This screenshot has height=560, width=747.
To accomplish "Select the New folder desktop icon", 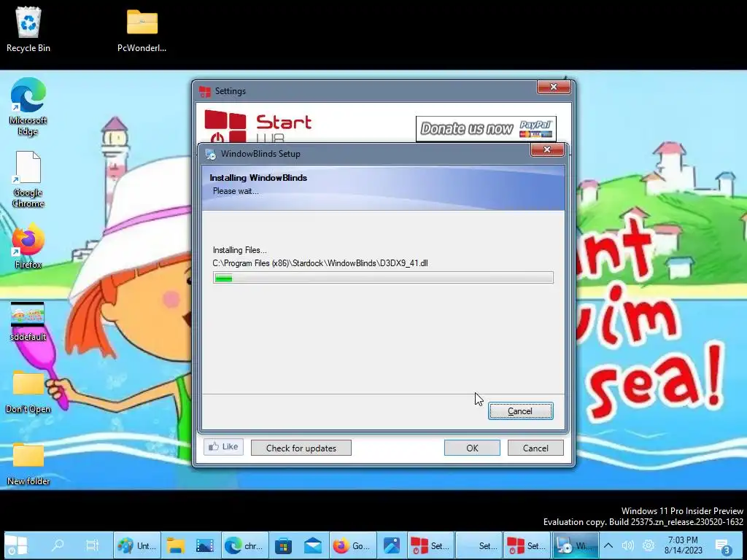I will pyautogui.click(x=28, y=464).
